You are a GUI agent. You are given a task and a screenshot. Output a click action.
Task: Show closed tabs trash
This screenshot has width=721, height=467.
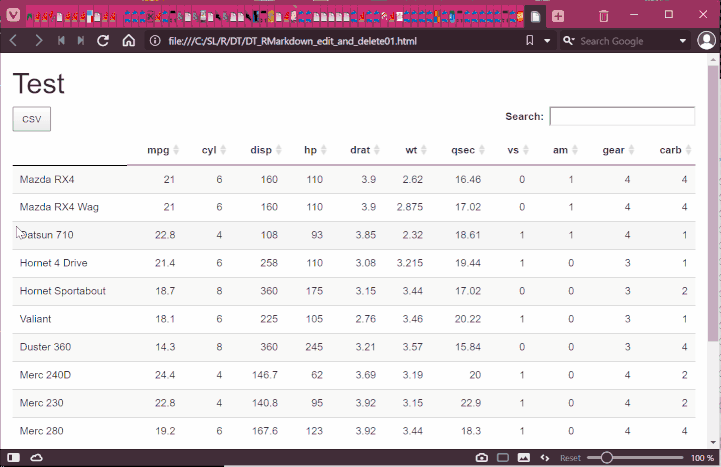[x=604, y=16]
